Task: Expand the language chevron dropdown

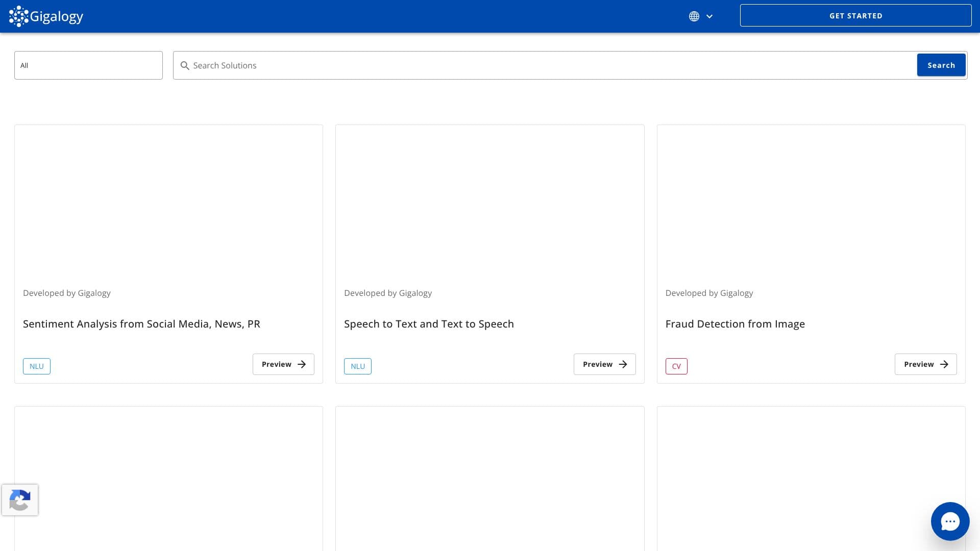Action: [709, 16]
